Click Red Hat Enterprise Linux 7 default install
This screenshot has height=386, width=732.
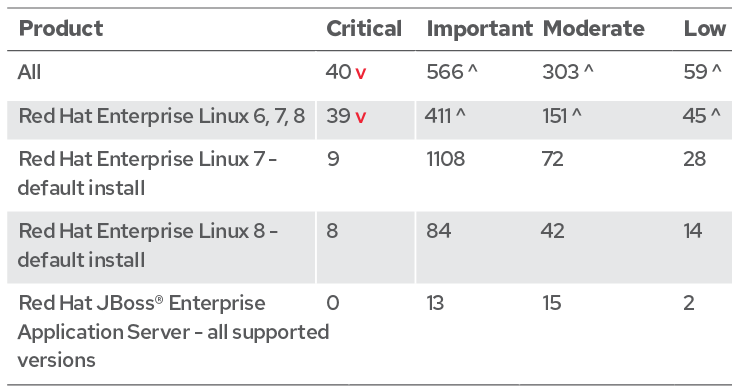point(148,173)
